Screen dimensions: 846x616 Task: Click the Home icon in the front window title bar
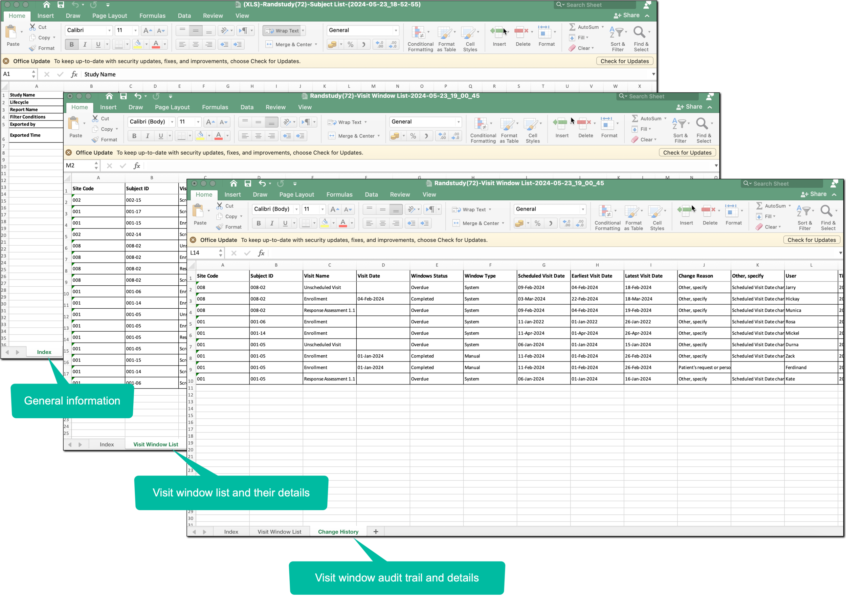coord(233,183)
